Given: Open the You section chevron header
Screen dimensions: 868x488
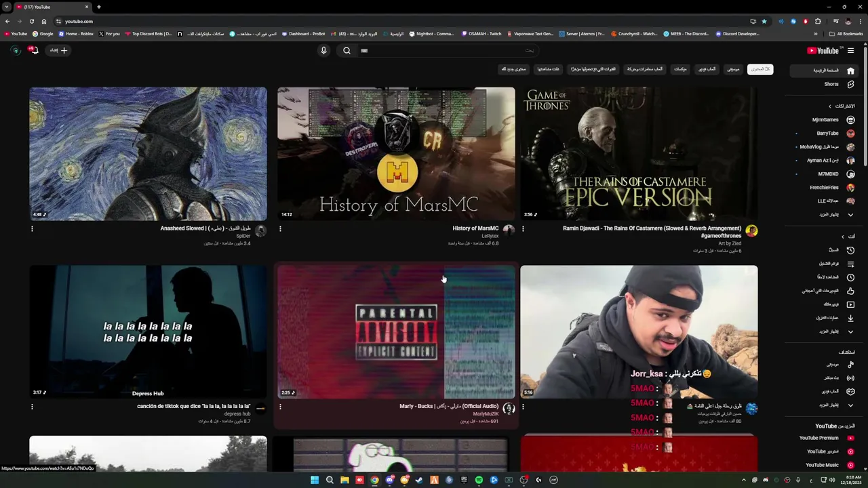Looking at the screenshot, I should [848, 237].
